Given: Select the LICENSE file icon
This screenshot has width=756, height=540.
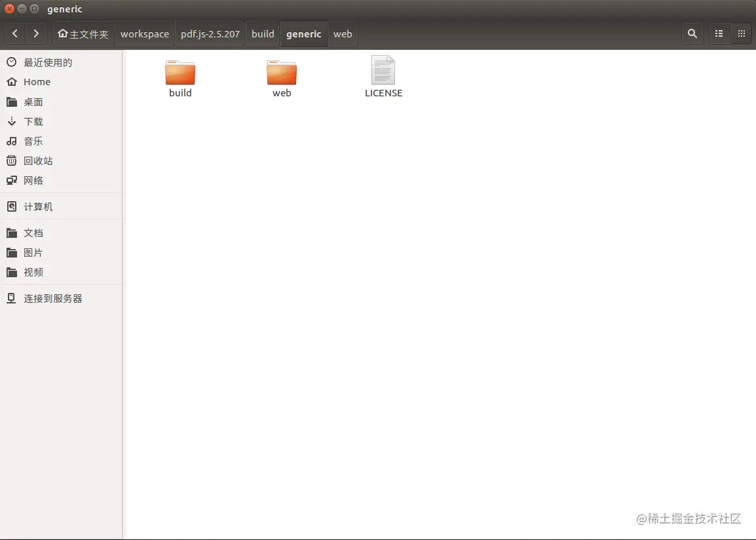Looking at the screenshot, I should 383,70.
